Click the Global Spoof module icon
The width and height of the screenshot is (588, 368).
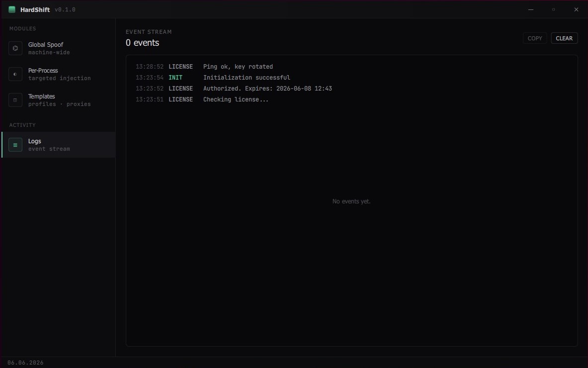coord(15,48)
